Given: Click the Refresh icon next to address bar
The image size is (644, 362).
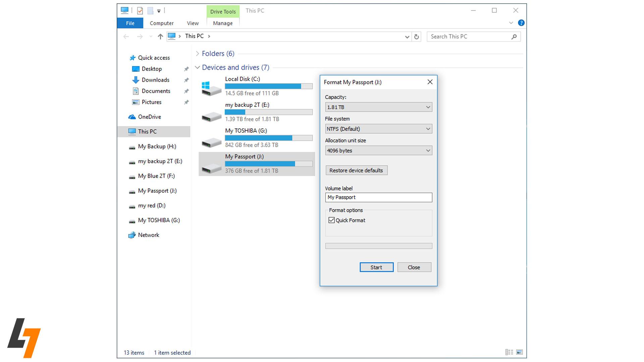Looking at the screenshot, I should click(x=417, y=37).
